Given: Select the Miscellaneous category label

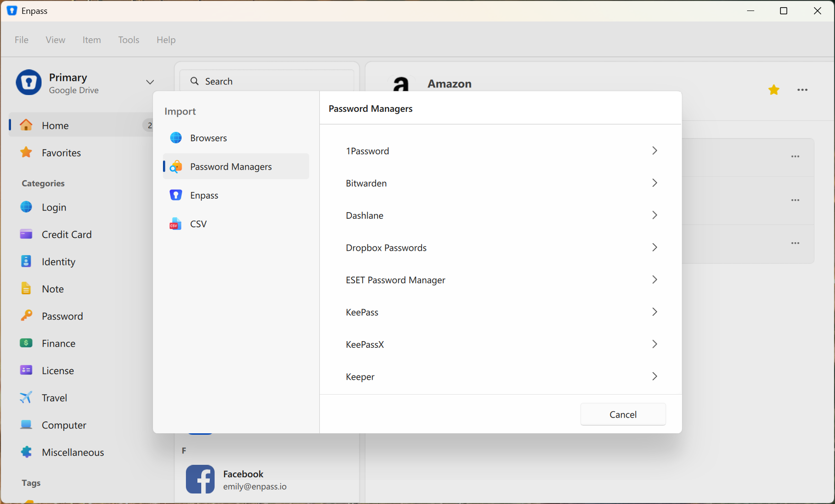Looking at the screenshot, I should pos(73,452).
